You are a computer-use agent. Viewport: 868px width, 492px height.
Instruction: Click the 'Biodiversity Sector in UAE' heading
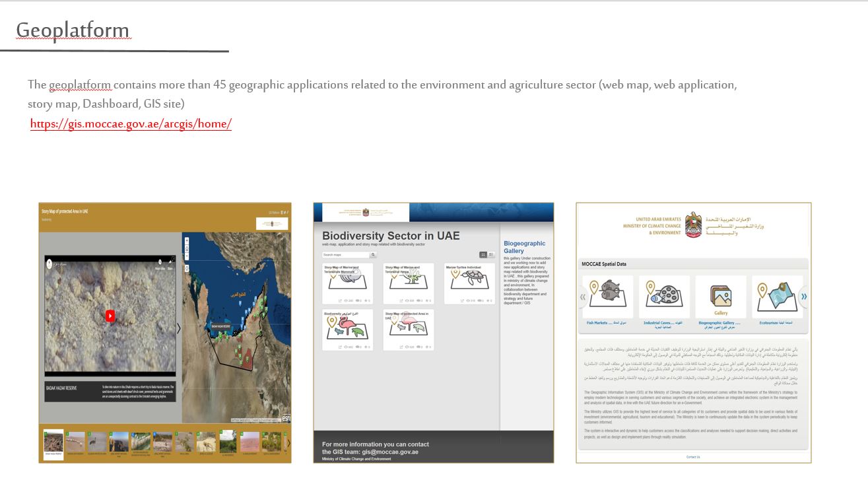tap(391, 236)
